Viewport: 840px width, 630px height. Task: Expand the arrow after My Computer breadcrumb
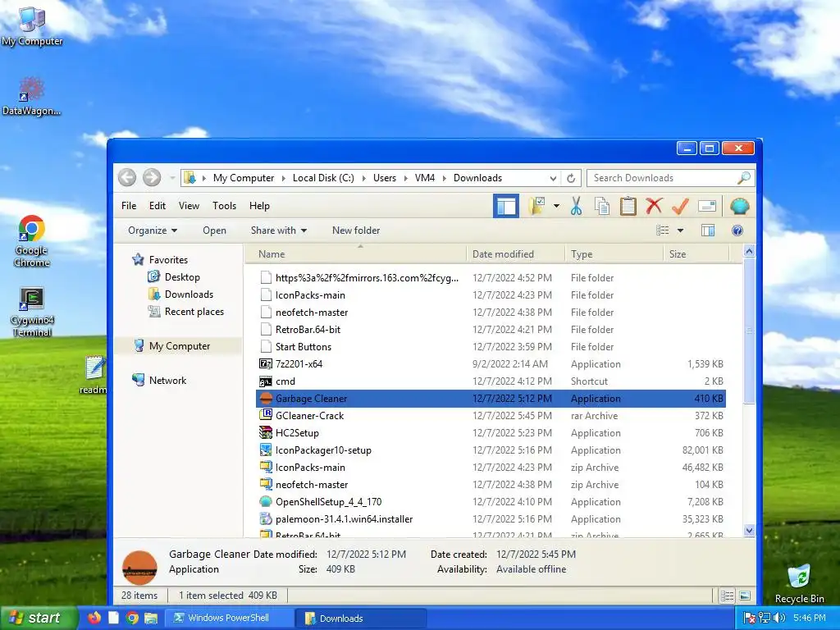[283, 178]
